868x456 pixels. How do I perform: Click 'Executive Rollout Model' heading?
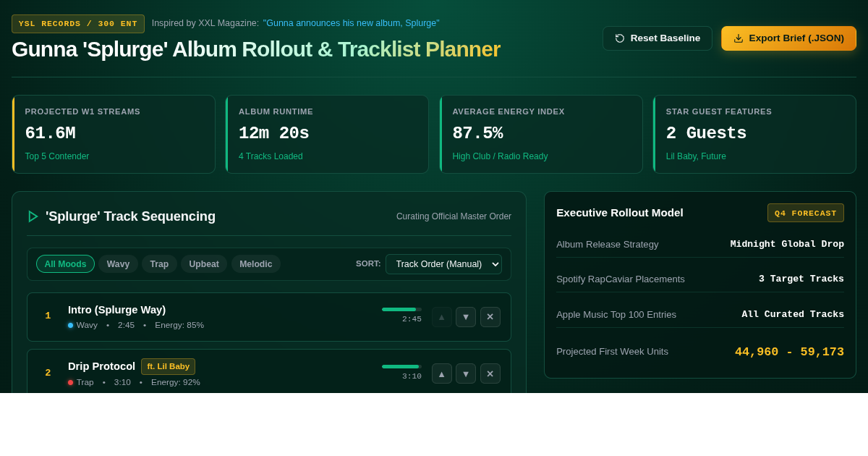click(619, 213)
